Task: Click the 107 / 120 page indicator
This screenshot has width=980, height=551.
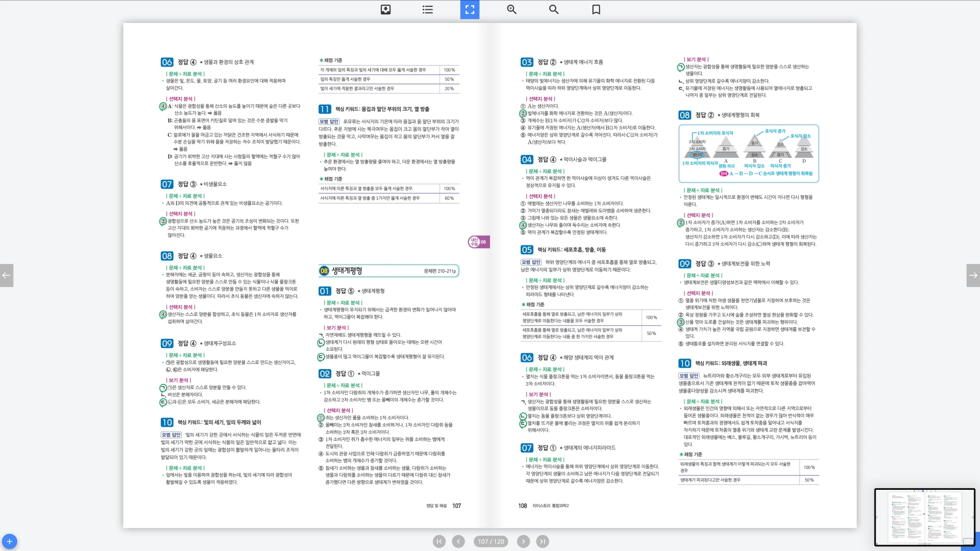Action: (x=490, y=541)
